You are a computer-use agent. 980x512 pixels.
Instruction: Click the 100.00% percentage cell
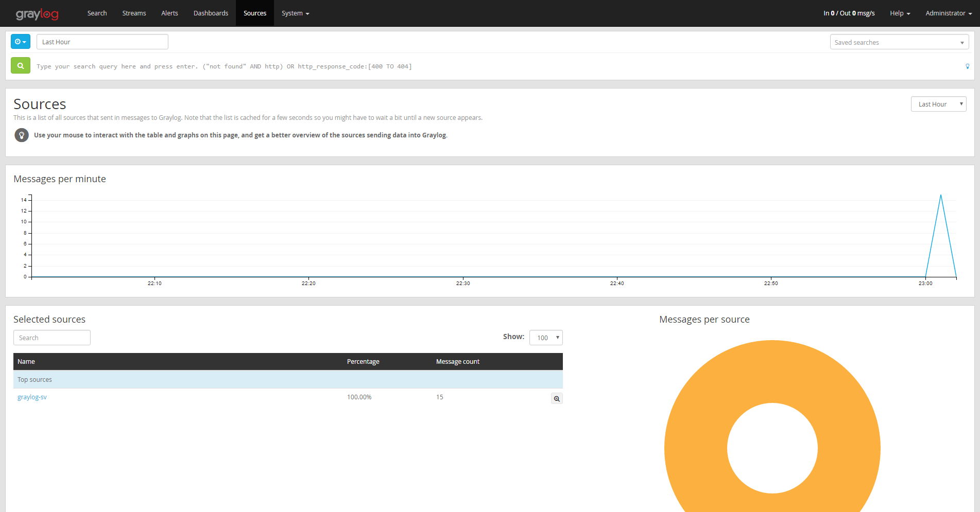point(359,397)
